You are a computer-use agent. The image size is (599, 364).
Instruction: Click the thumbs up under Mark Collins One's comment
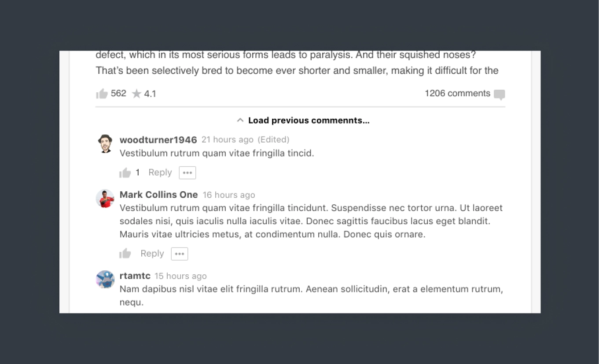click(125, 253)
